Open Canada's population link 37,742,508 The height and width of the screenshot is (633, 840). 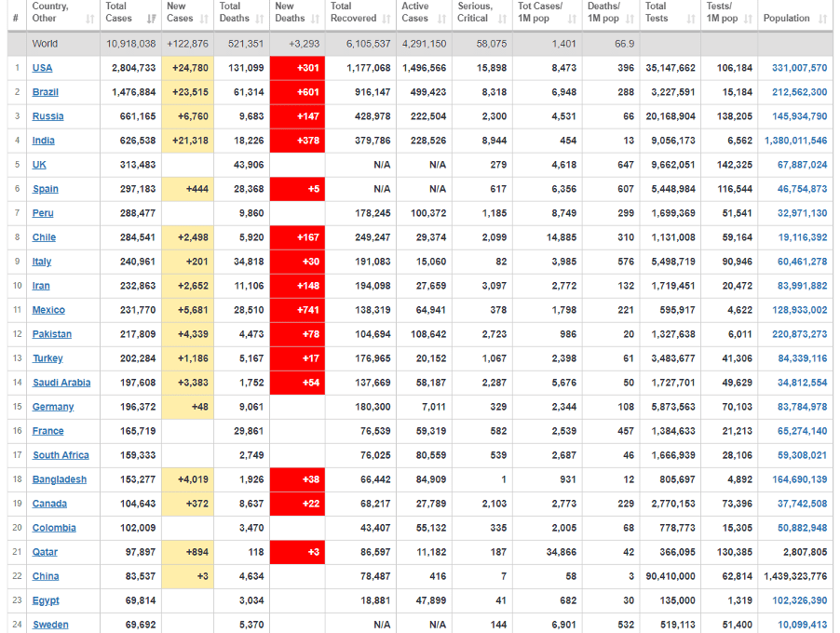(x=802, y=504)
